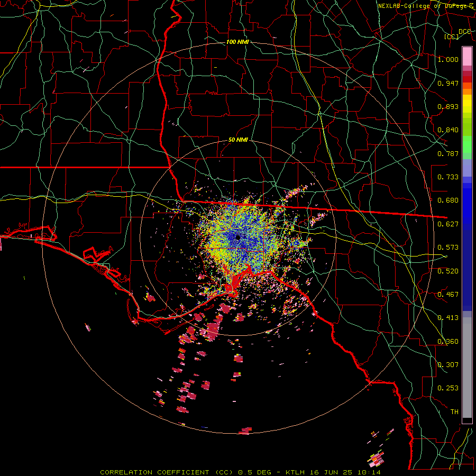The height and width of the screenshot is (476, 476).
Task: Click the '[CC]' units label
Action: 452,36
